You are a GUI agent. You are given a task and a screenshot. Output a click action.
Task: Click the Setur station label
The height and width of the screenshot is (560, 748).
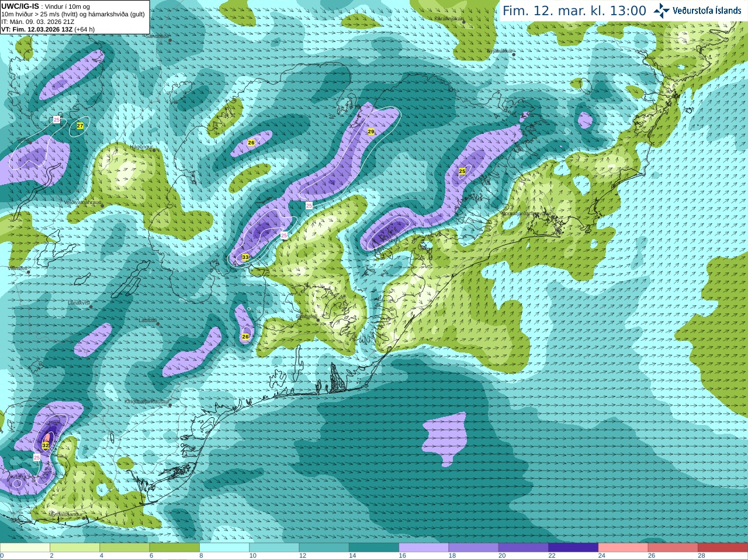[x=22, y=140]
